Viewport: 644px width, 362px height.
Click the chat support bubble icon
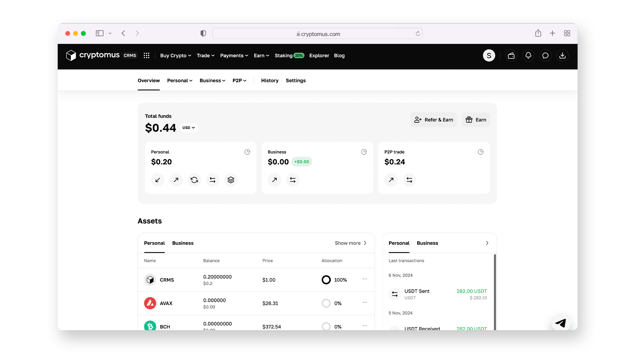(x=545, y=56)
